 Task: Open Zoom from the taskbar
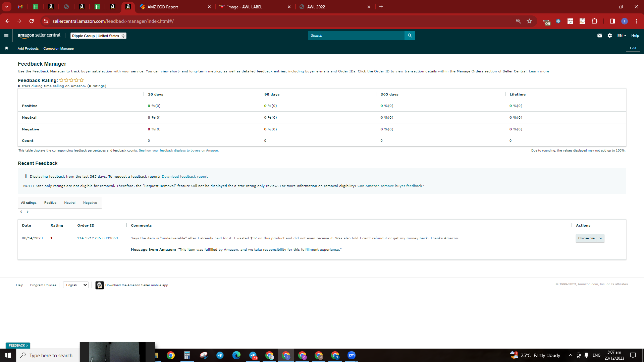tap(352, 355)
